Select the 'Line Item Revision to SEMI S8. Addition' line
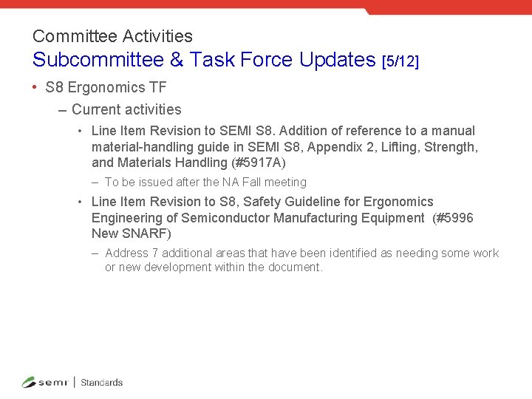This screenshot has height=399, width=532. (283, 131)
